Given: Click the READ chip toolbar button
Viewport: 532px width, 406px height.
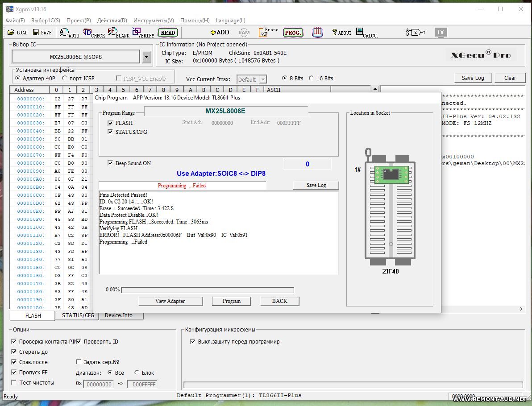Looking at the screenshot, I should pyautogui.click(x=168, y=33).
